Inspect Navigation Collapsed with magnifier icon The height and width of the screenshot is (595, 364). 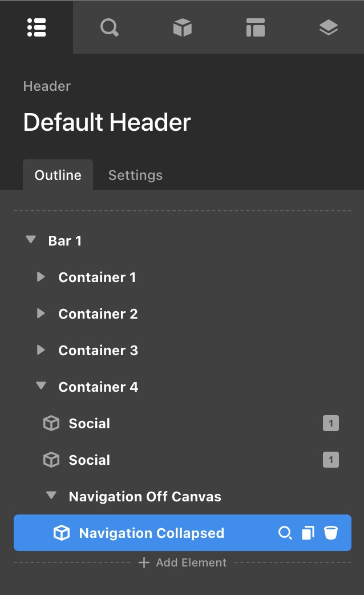285,533
